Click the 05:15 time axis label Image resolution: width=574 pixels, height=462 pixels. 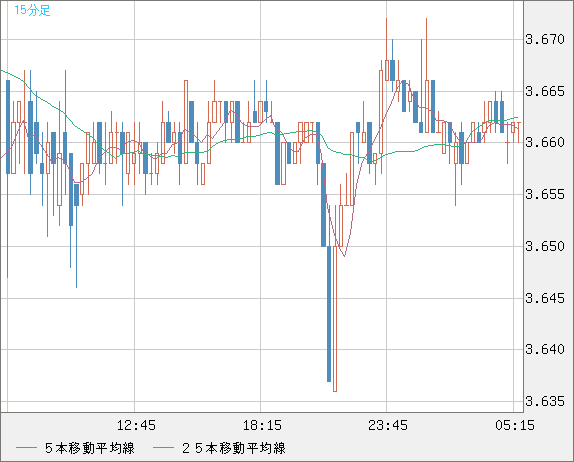(x=515, y=425)
